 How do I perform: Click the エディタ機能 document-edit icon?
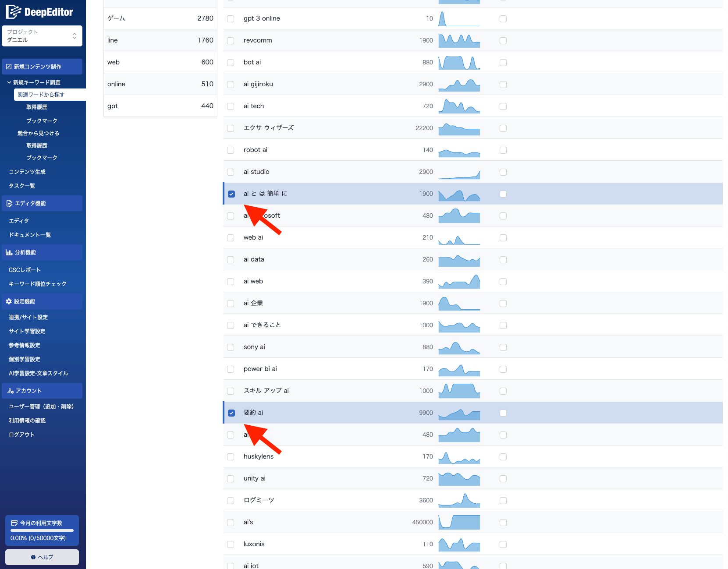click(9, 203)
